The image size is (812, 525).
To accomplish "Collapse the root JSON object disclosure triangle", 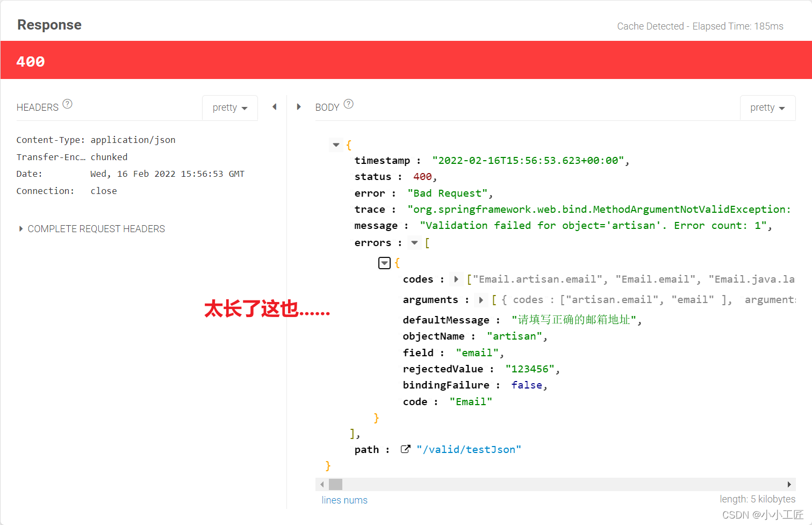I will pos(336,145).
